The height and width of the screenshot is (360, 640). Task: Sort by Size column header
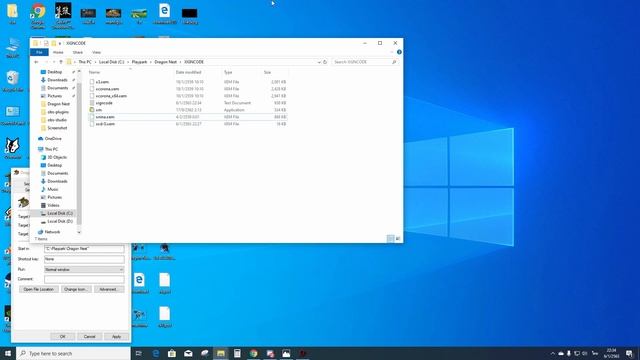point(268,72)
